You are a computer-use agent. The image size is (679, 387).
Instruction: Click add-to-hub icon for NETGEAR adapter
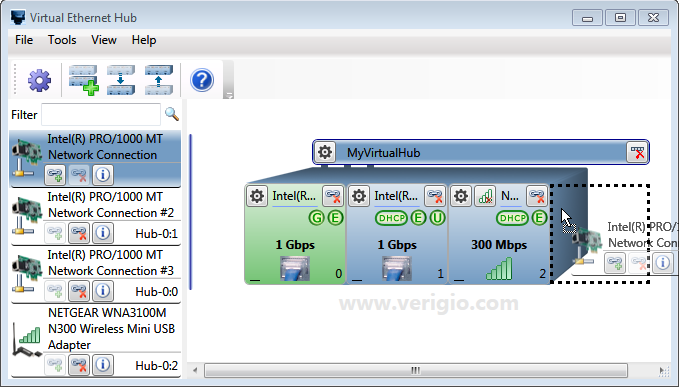55,365
